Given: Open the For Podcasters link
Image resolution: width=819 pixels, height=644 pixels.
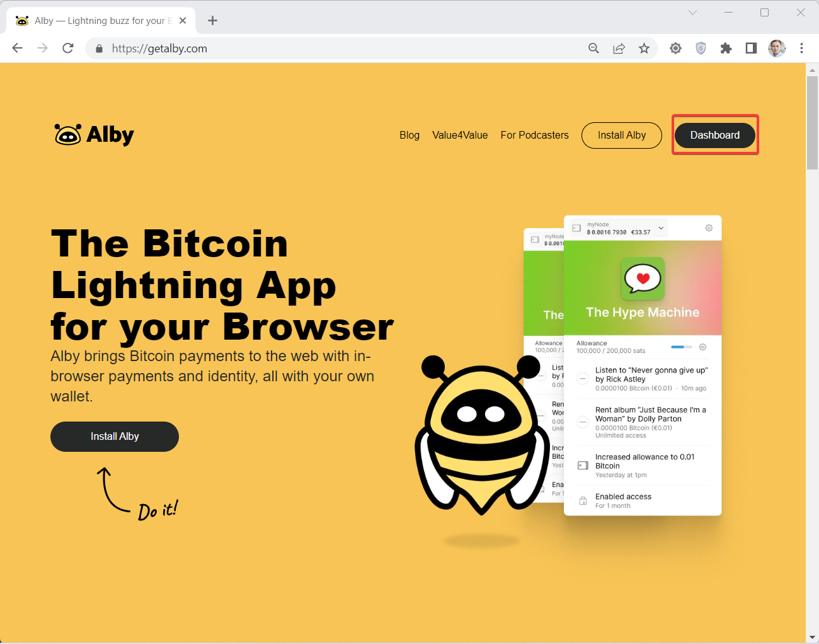Looking at the screenshot, I should point(535,135).
